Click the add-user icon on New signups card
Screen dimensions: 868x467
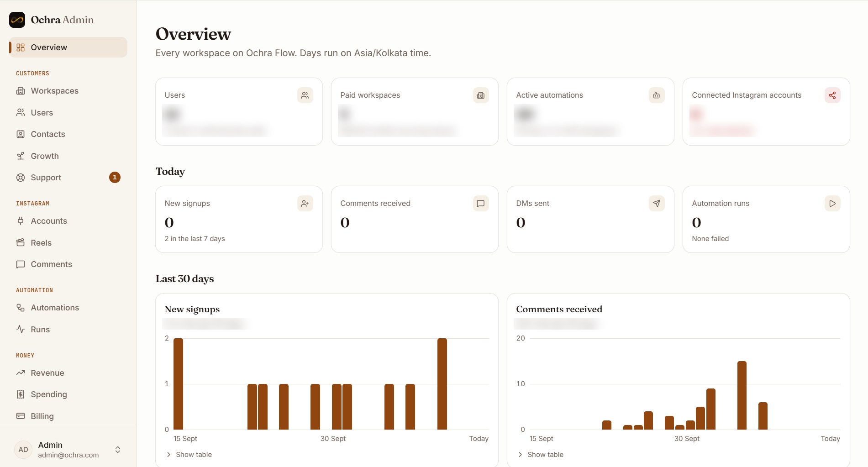point(305,204)
